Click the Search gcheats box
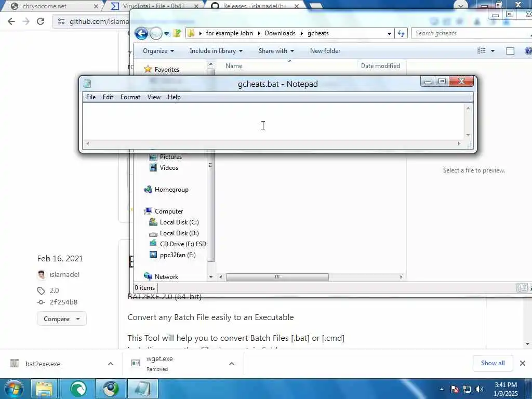Viewport: 532px width, 399px height. click(472, 33)
